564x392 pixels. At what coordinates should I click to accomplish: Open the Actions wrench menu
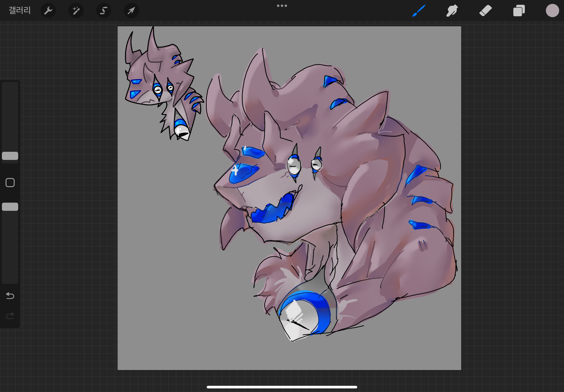48,11
